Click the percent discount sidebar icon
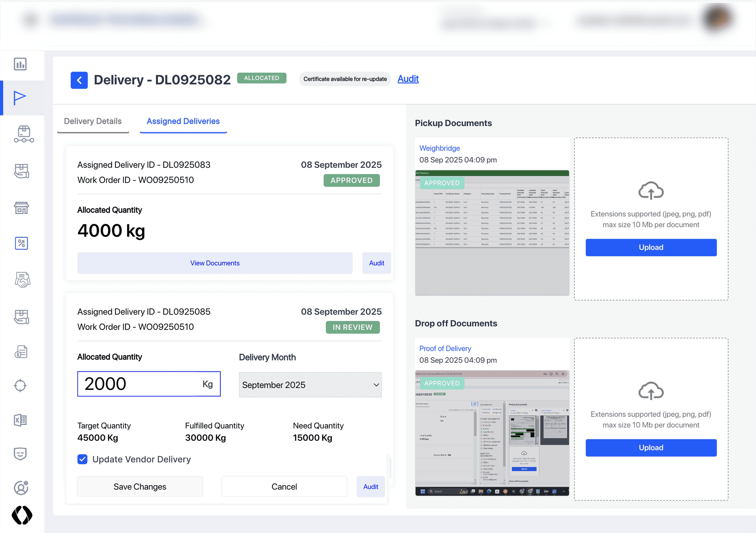Image resolution: width=756 pixels, height=533 pixels. (x=21, y=243)
